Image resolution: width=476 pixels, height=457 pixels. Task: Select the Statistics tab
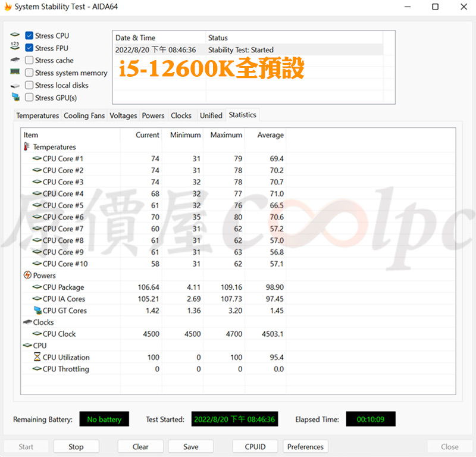click(x=243, y=115)
